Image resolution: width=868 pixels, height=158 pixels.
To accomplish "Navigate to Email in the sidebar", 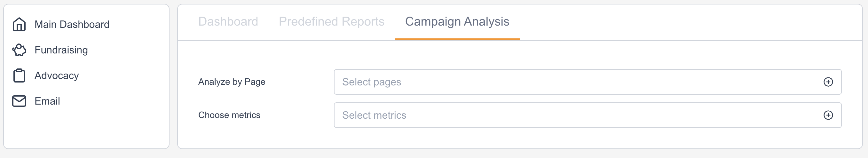I will 47,101.
